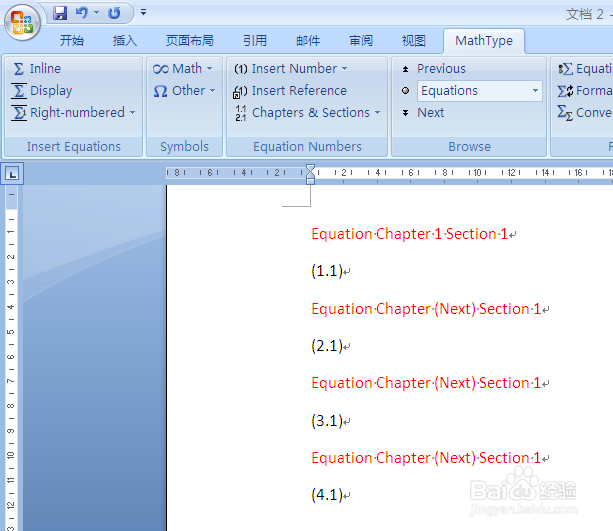Open the Office button menu
The image size is (613, 531).
tap(22, 22)
